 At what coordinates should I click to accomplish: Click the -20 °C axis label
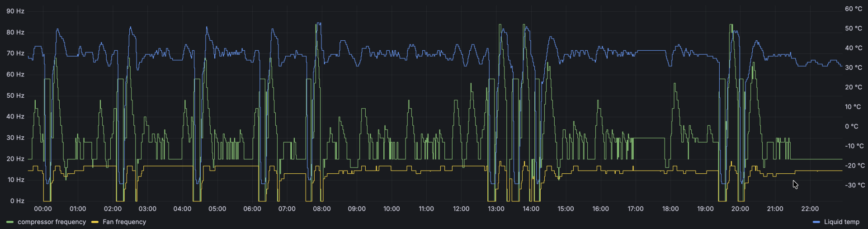pyautogui.click(x=854, y=166)
